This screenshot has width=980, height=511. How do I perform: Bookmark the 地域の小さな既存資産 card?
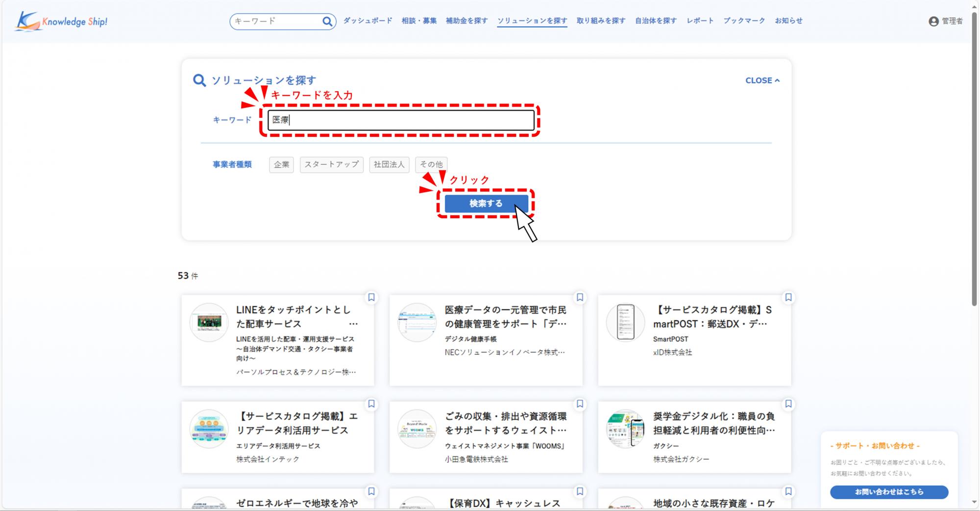(788, 491)
